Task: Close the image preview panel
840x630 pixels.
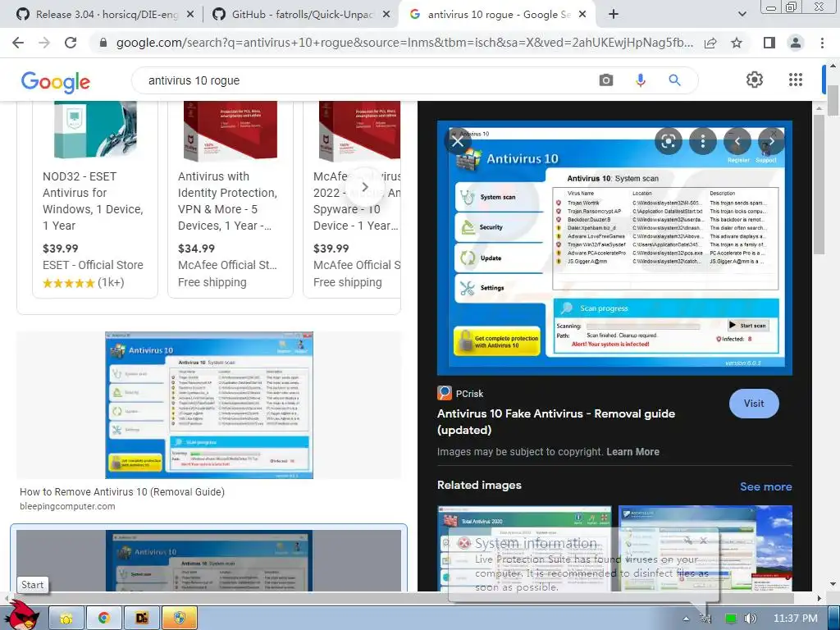Action: pos(458,141)
